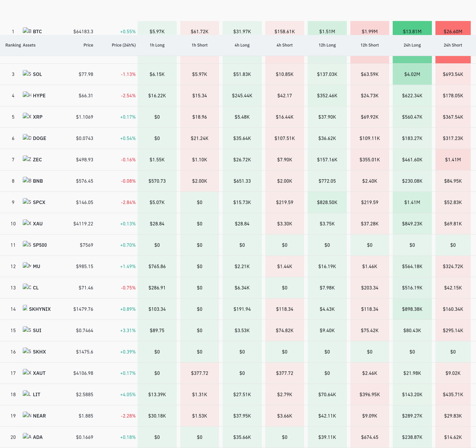The height and width of the screenshot is (448, 476).
Task: Sort by 24h Long column header
Action: [x=412, y=45]
